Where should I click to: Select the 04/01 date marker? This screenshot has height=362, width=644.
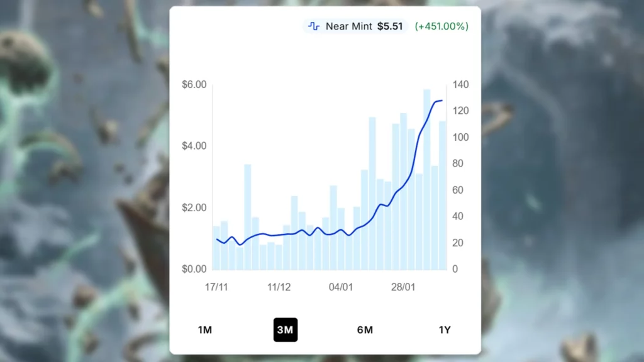[340, 287]
